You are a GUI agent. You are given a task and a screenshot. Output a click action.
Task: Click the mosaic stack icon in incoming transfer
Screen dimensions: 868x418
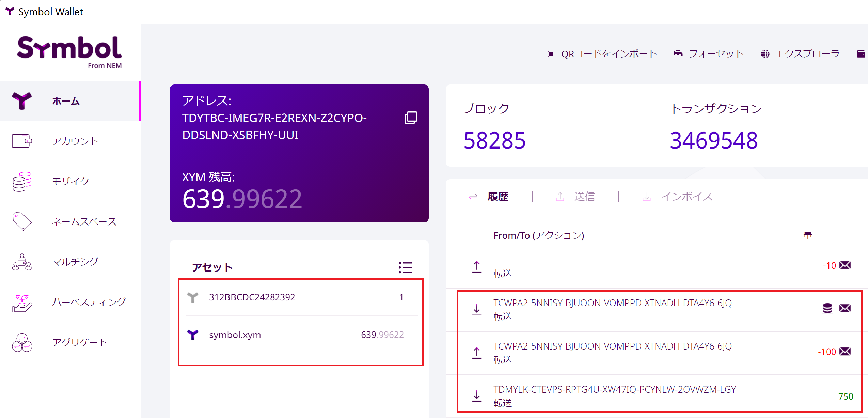pyautogui.click(x=827, y=308)
